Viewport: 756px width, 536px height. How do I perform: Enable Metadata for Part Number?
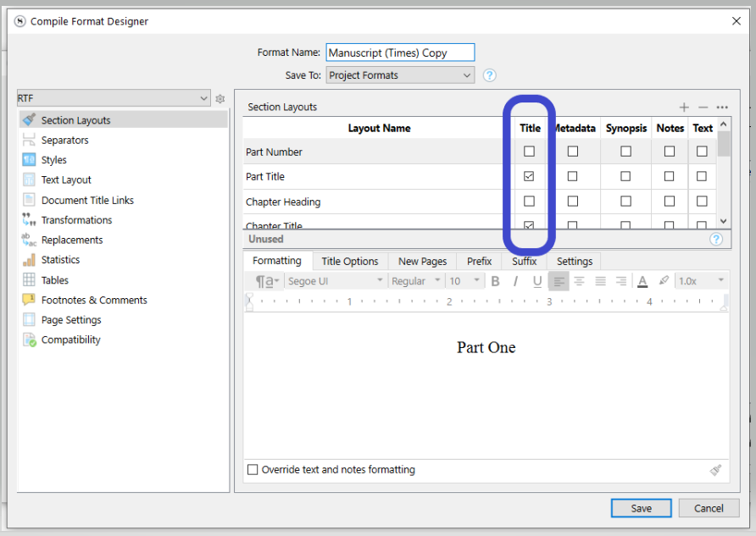pyautogui.click(x=573, y=152)
